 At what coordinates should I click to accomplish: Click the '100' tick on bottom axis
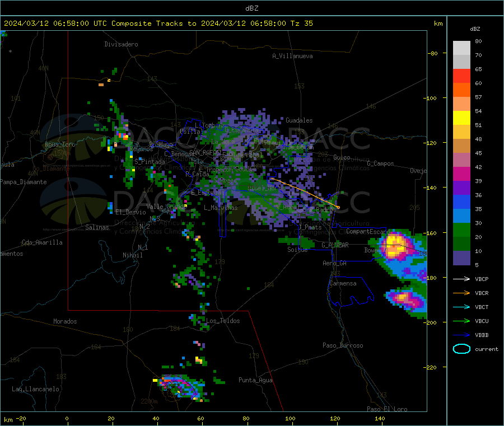point(290,418)
